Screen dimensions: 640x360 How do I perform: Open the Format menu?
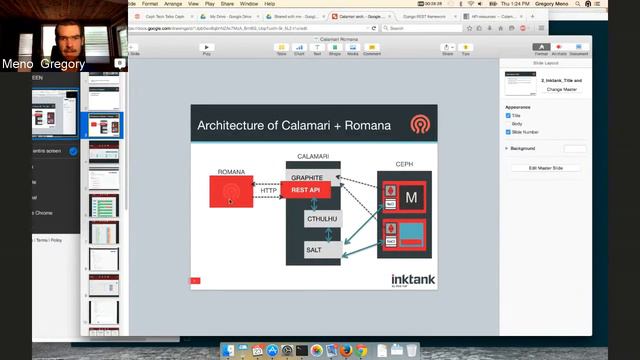[x=150, y=4]
